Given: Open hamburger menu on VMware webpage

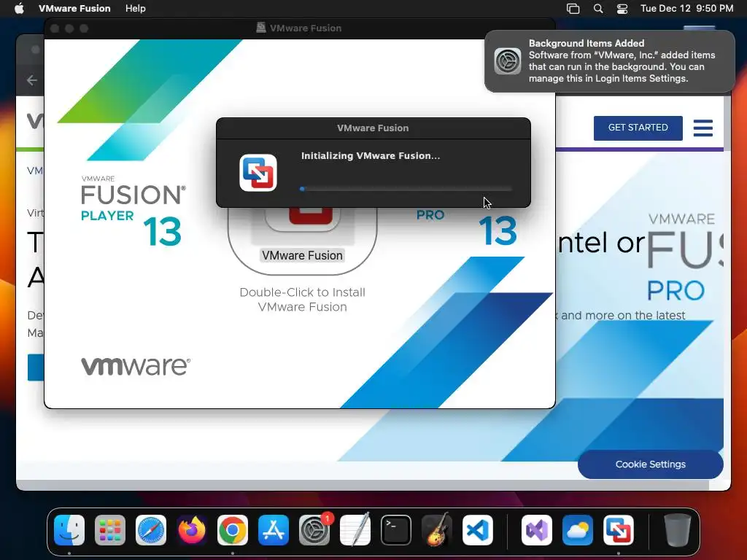Looking at the screenshot, I should click(703, 128).
